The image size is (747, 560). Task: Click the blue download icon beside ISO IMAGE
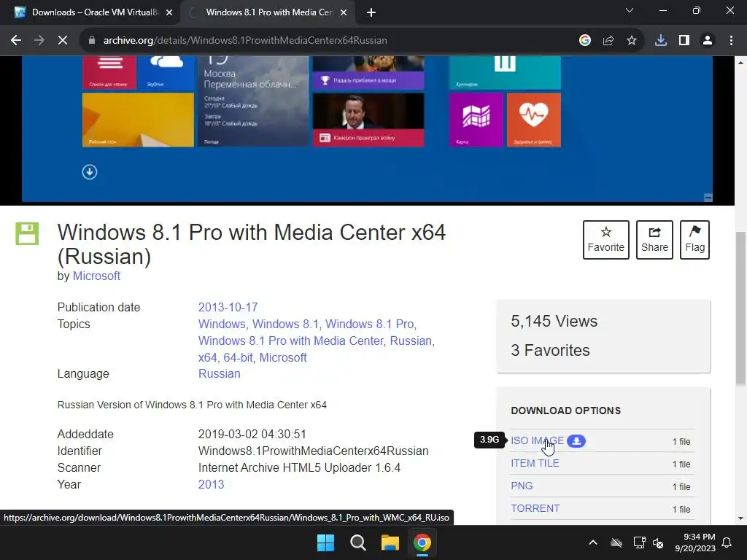coord(576,441)
